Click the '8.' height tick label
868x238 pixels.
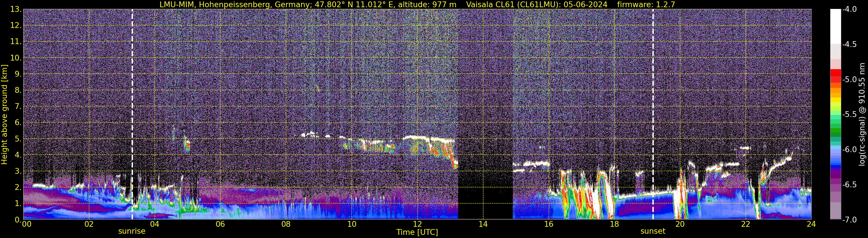point(18,90)
